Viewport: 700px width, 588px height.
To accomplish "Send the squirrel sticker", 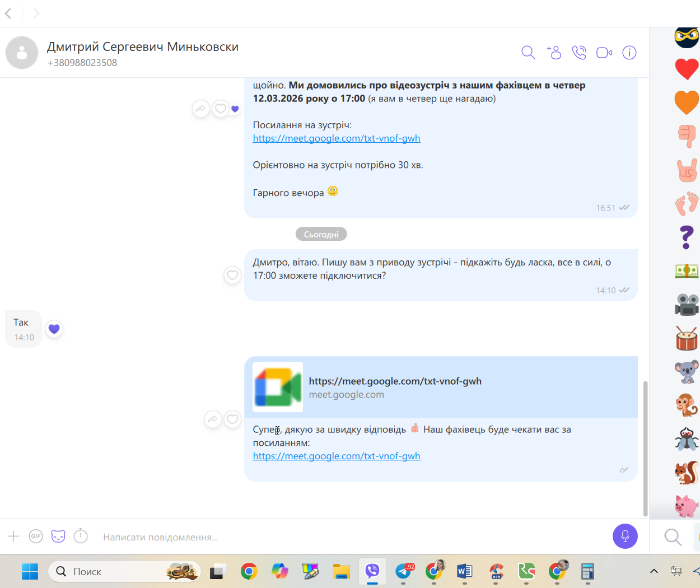I will tap(687, 473).
